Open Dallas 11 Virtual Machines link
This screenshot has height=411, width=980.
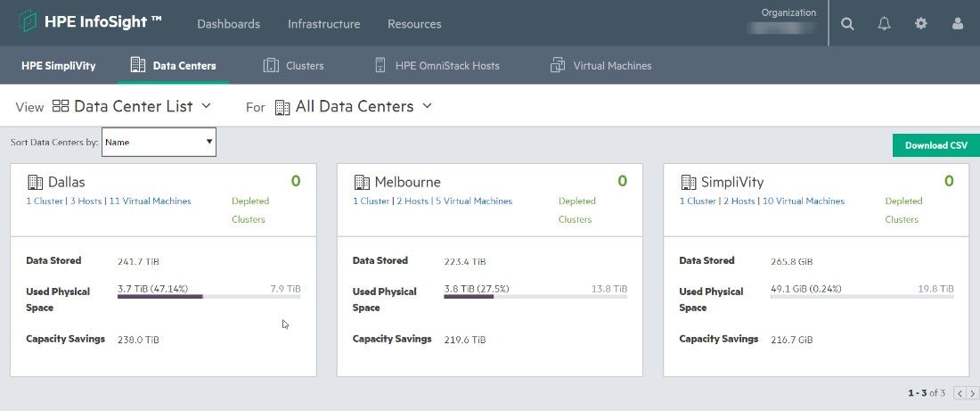click(x=150, y=201)
